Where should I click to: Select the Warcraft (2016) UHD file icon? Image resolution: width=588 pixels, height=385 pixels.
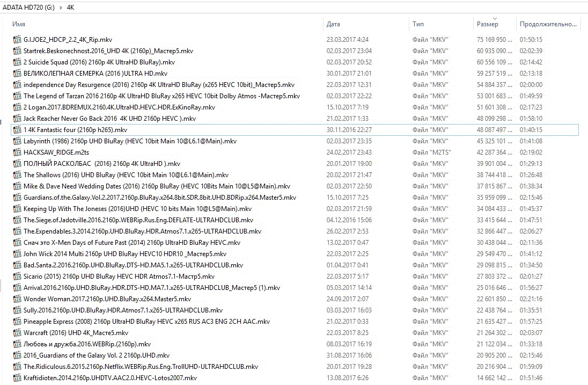(x=17, y=333)
